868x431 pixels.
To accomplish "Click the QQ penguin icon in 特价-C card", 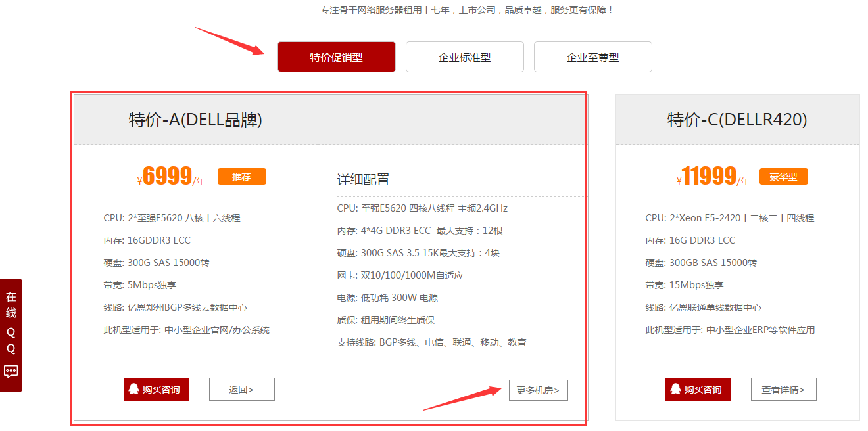I will pos(676,389).
